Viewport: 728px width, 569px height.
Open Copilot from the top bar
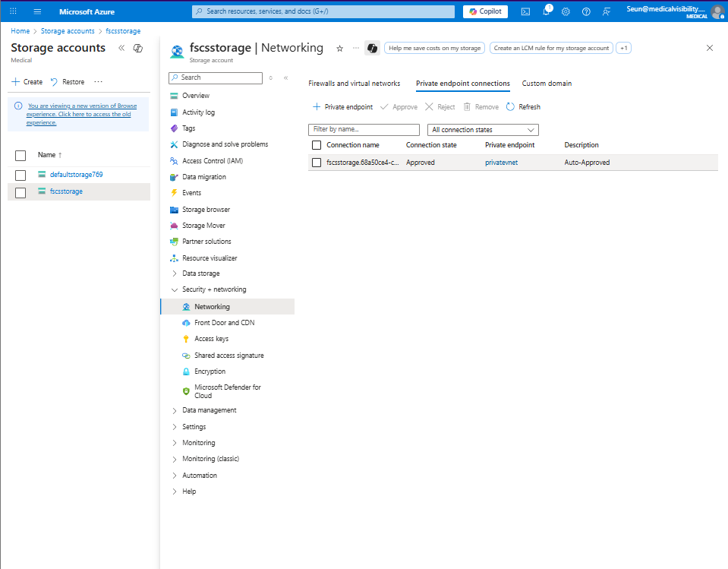485,11
